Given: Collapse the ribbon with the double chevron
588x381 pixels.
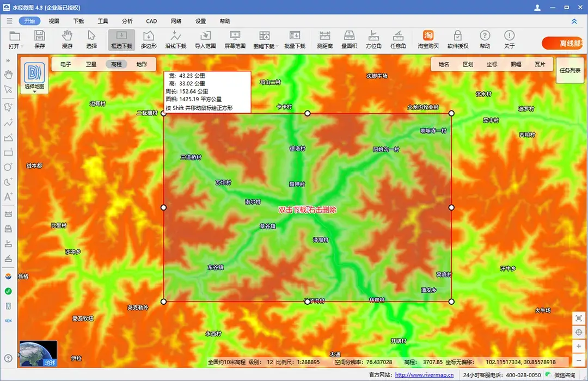Looking at the screenshot, I should pyautogui.click(x=574, y=21).
